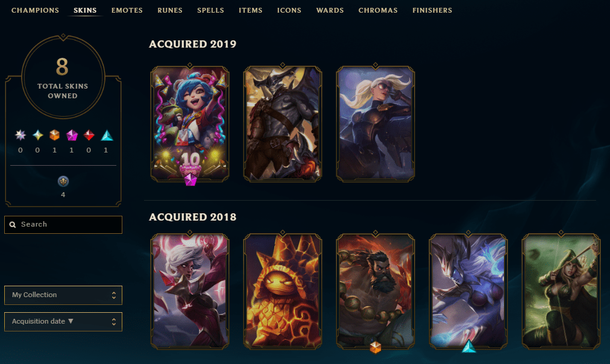The image size is (610, 364).
Task: Open the Emotes tab
Action: pyautogui.click(x=127, y=10)
